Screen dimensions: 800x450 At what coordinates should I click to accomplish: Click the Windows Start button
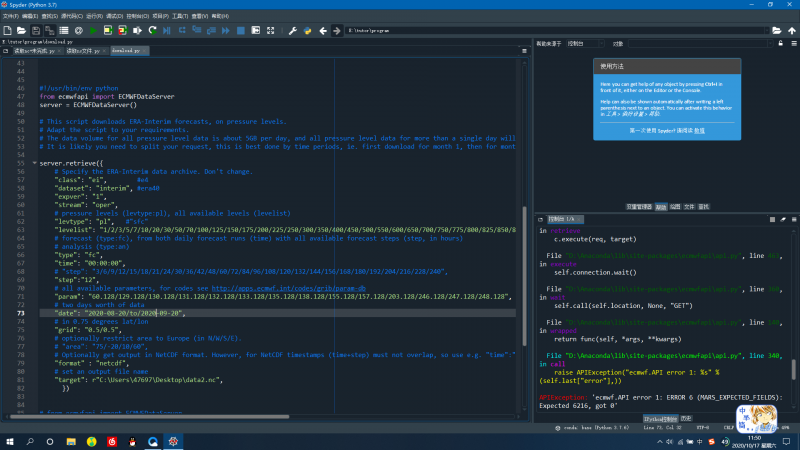pyautogui.click(x=10, y=440)
